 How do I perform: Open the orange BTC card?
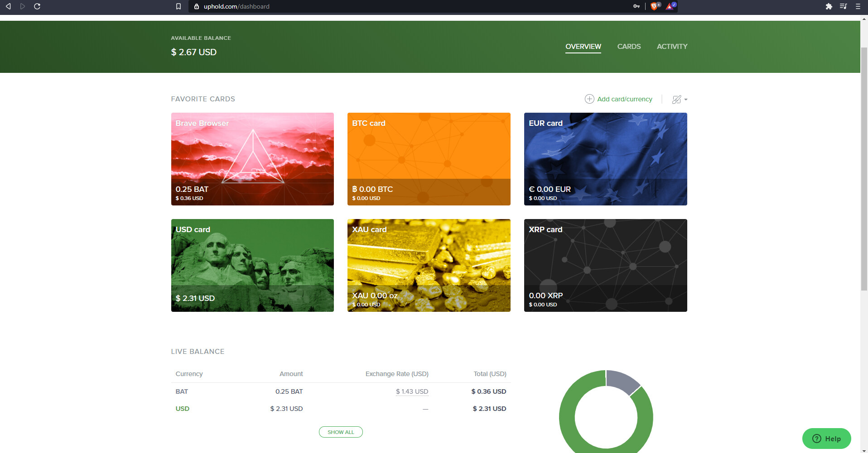pyautogui.click(x=429, y=159)
